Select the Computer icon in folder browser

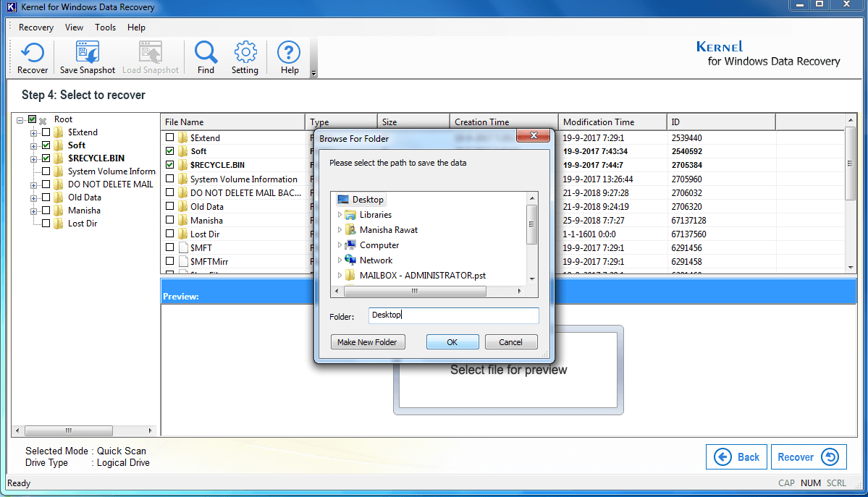click(x=350, y=245)
